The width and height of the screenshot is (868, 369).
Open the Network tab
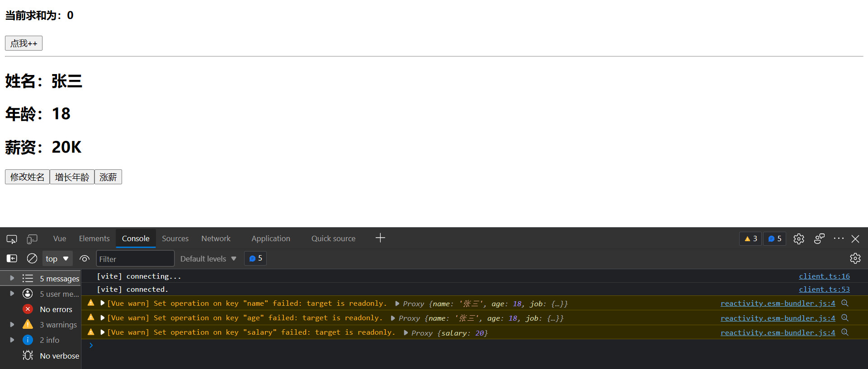tap(216, 238)
